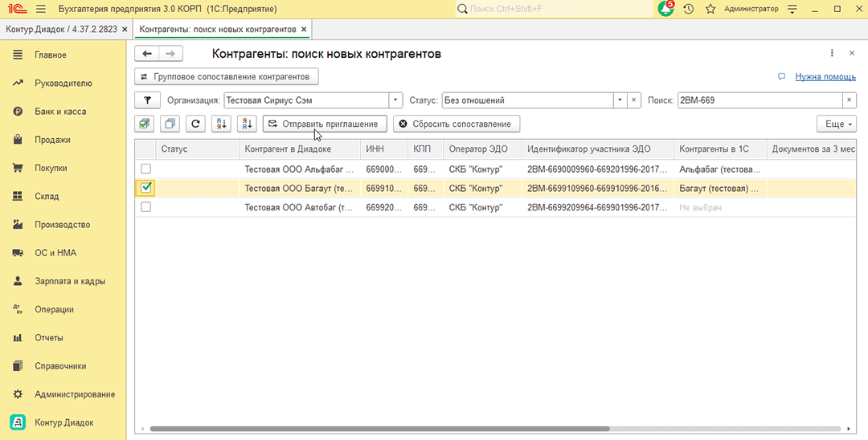This screenshot has width=868, height=440.
Task: Open the main hamburger menu
Action: [40, 10]
